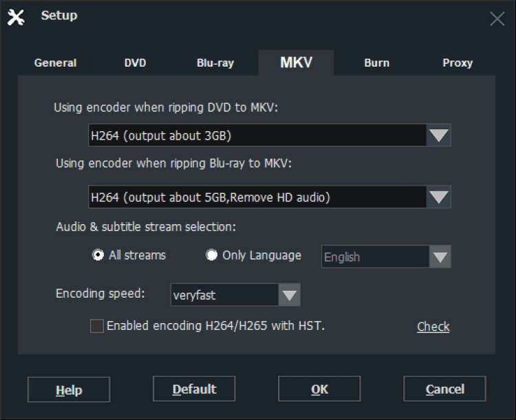
Task: Open the DVD tab
Action: (x=135, y=63)
